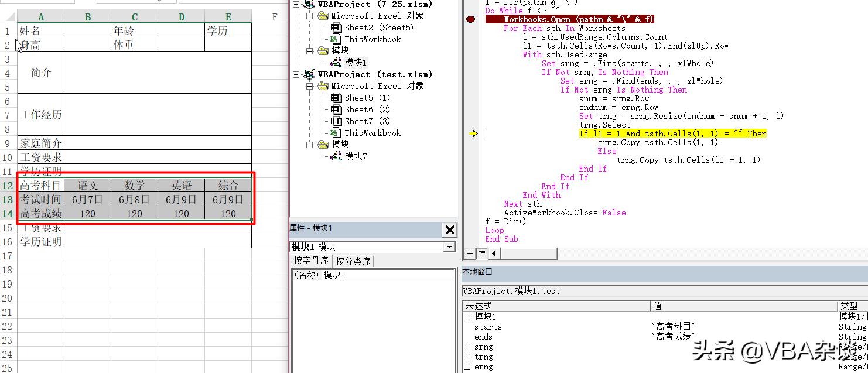Select spreadsheet column E header
The height and width of the screenshot is (373, 868).
228,17
